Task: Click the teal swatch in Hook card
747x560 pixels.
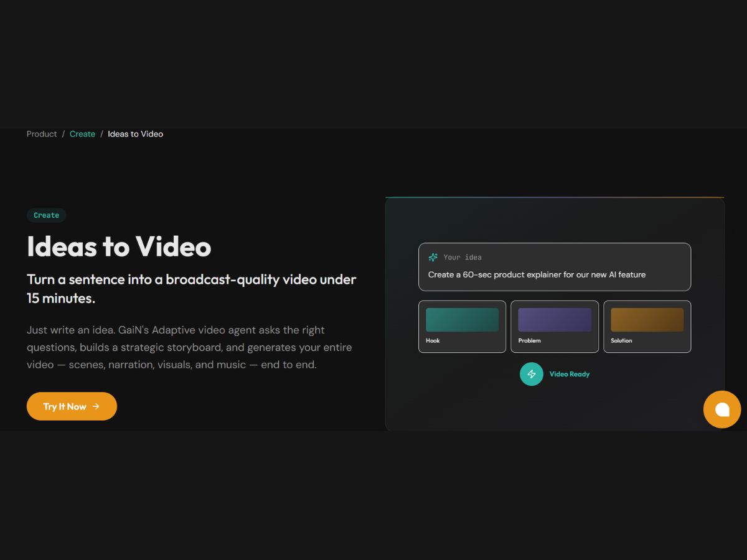Action: pyautogui.click(x=462, y=320)
